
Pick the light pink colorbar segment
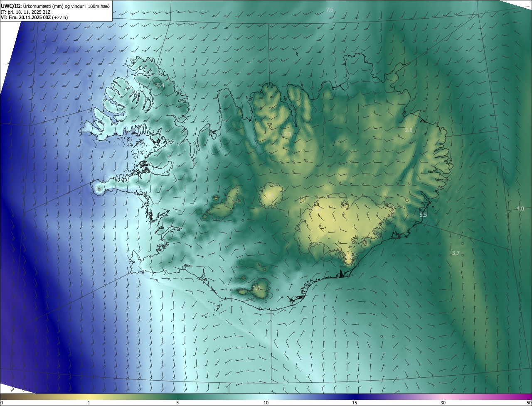(443, 397)
